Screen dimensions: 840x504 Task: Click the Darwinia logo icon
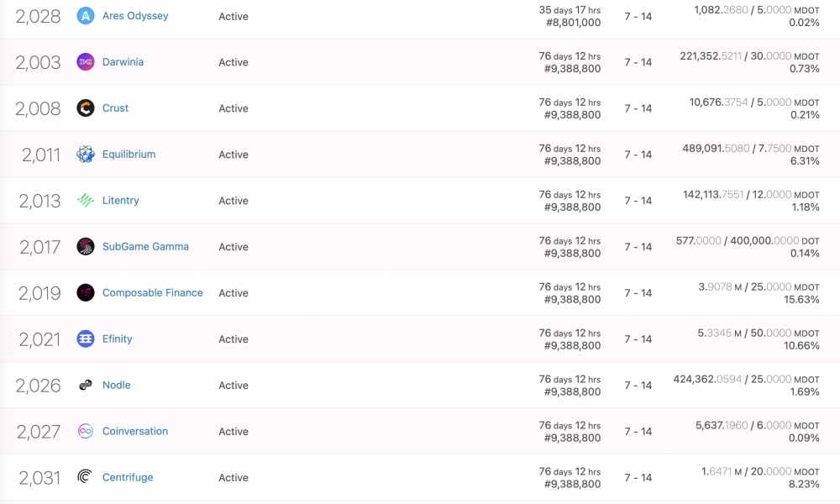click(x=85, y=62)
